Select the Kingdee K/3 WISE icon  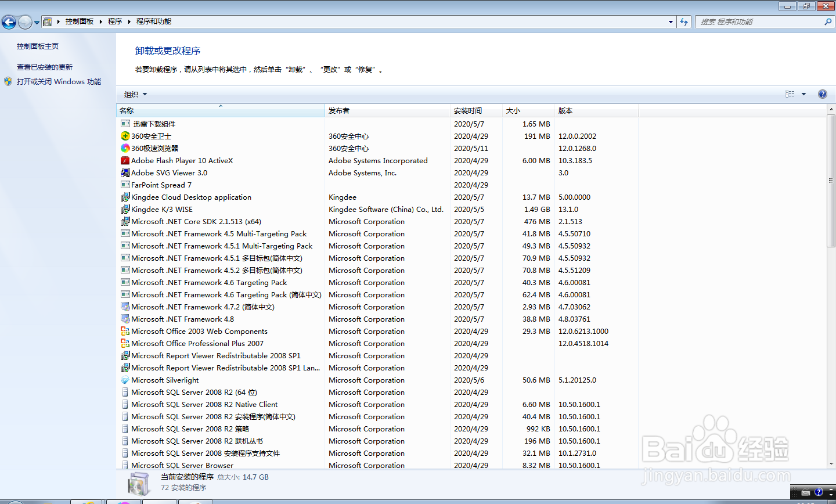tap(125, 209)
